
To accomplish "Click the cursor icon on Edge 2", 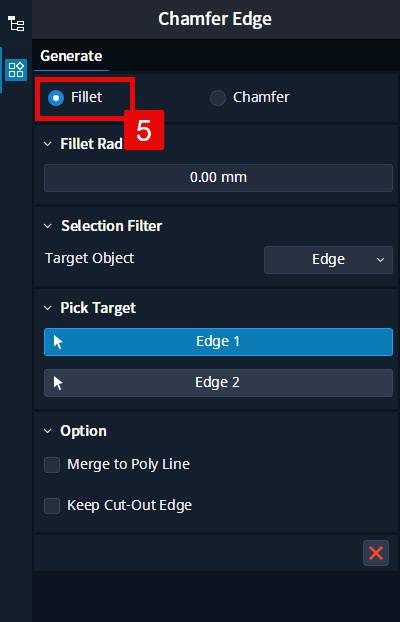I will 58,383.
